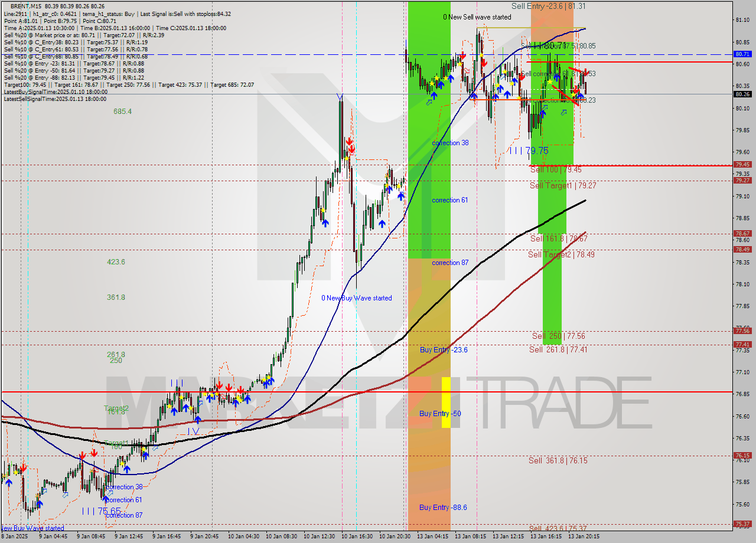The image size is (756, 543).
Task: Click the 'Sell Target2 | 78.49' label
Action: click(x=561, y=254)
